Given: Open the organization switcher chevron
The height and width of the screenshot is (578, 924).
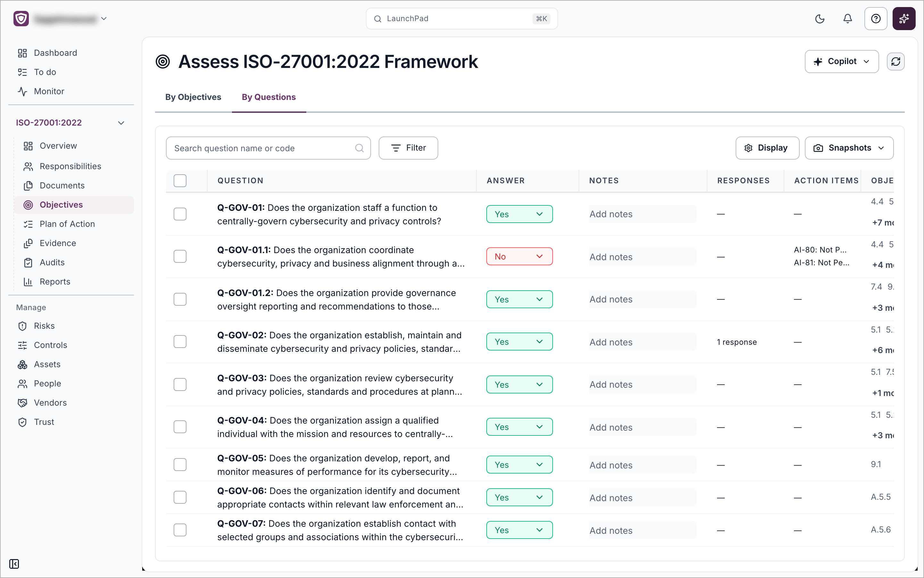Looking at the screenshot, I should pos(103,18).
